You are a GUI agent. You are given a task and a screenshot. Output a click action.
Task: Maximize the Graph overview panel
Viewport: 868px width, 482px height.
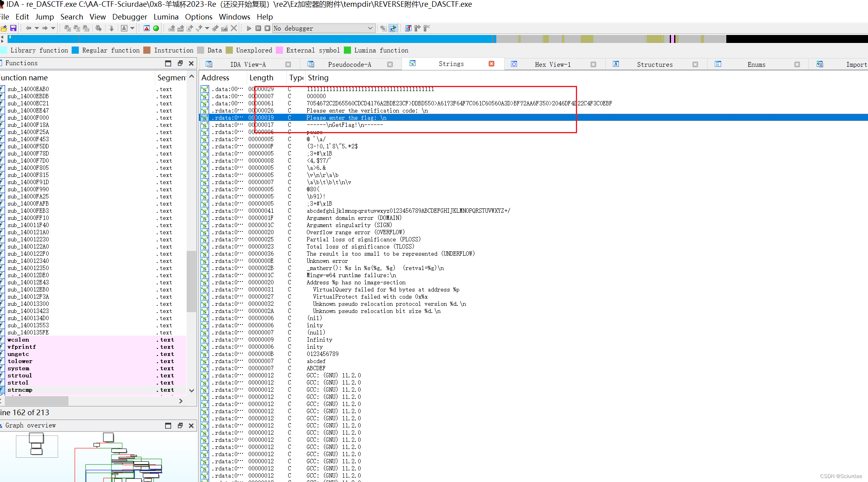click(x=168, y=426)
